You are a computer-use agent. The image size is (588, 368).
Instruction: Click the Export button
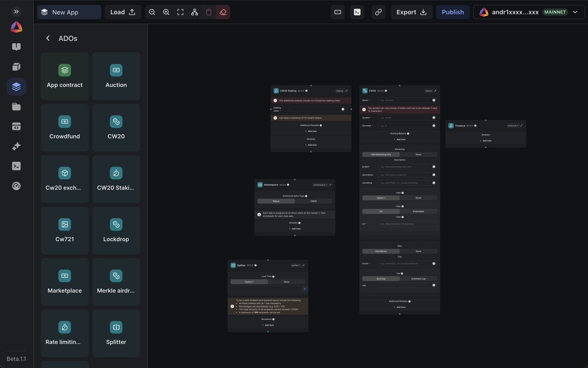click(x=412, y=12)
